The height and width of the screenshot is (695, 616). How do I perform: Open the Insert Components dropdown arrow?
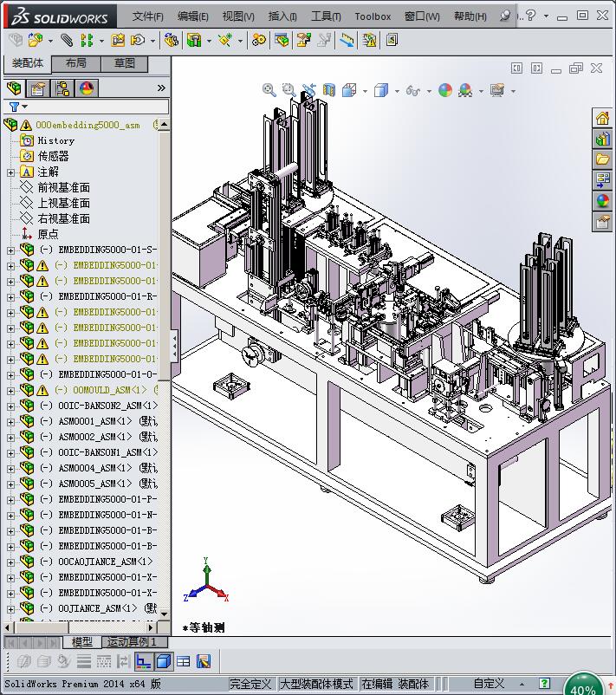(x=50, y=42)
